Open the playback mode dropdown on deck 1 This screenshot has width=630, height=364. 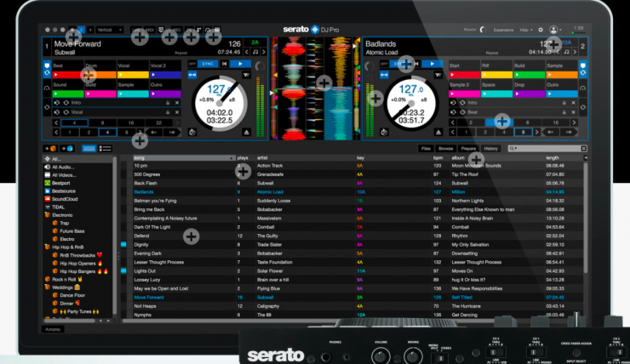pyautogui.click(x=246, y=75)
